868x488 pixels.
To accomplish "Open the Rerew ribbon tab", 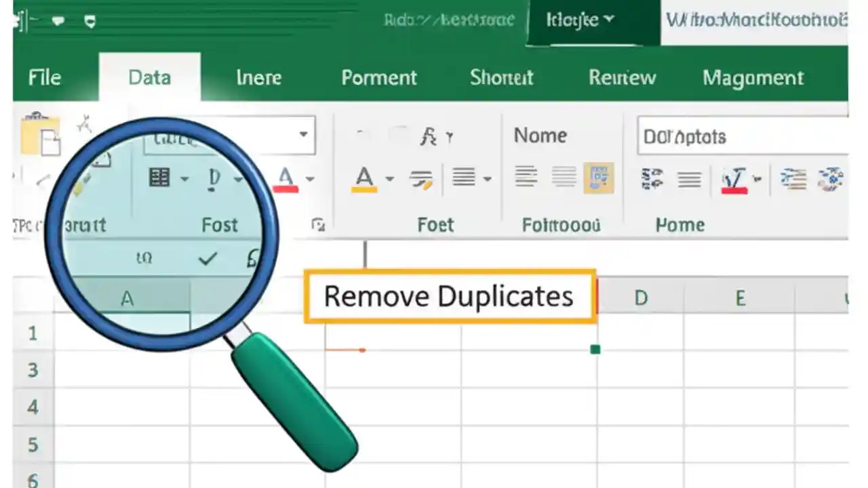I will point(622,77).
